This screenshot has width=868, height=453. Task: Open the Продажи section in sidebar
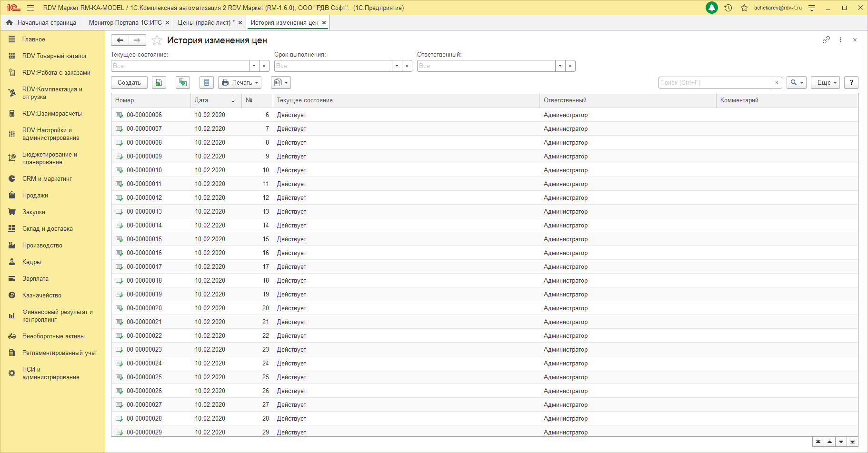(x=35, y=196)
